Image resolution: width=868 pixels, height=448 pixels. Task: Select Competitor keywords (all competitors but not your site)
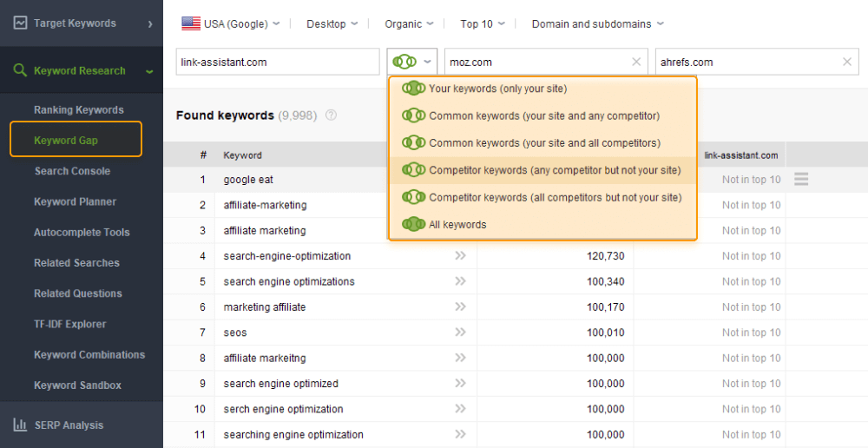542,197
